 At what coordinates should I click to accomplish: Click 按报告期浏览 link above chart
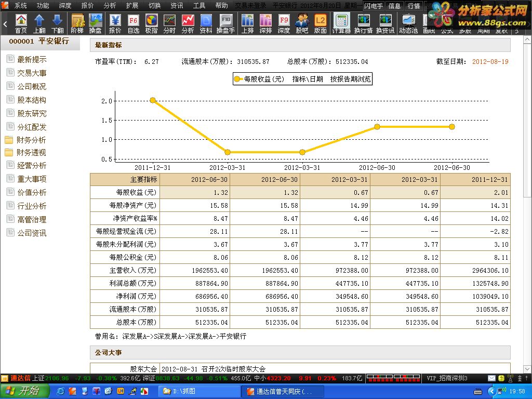click(350, 79)
